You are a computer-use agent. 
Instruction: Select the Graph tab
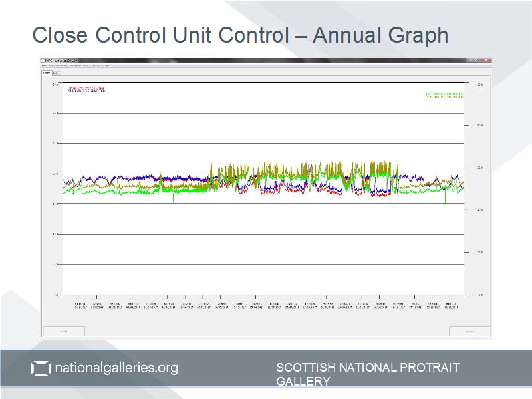pos(47,73)
